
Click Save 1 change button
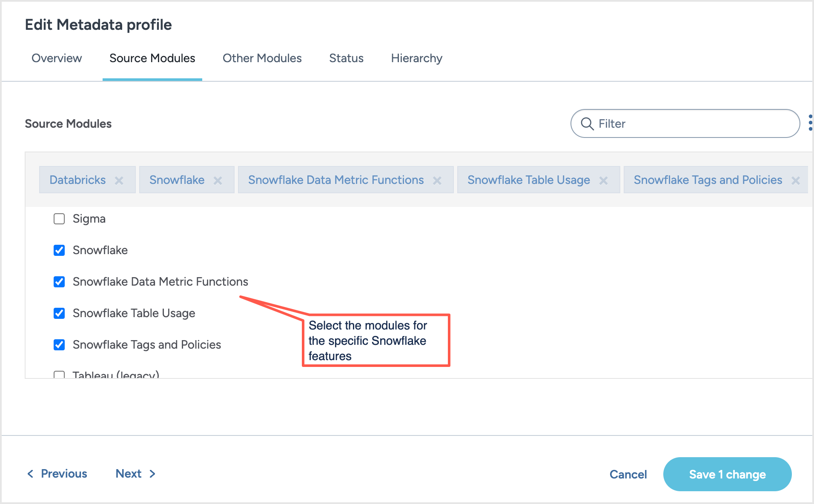pyautogui.click(x=728, y=474)
